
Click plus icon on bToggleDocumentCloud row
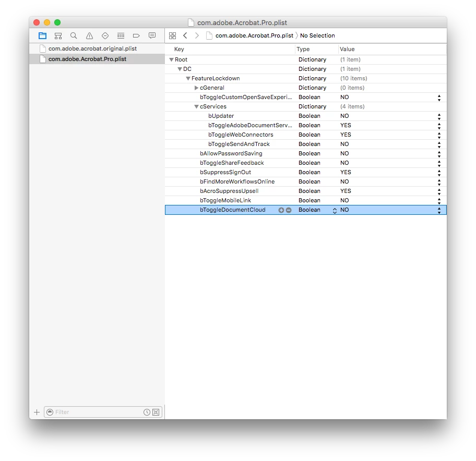click(281, 210)
